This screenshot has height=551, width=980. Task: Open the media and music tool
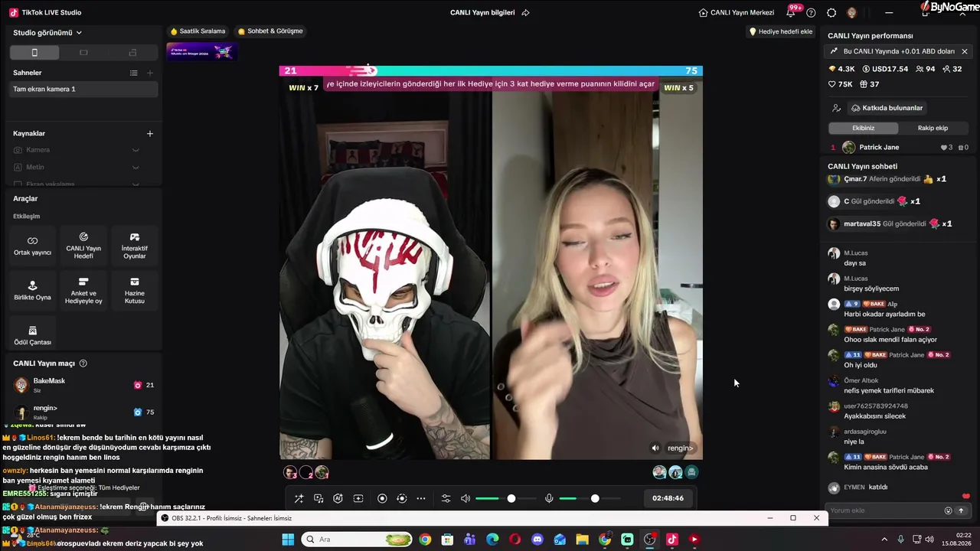click(318, 499)
